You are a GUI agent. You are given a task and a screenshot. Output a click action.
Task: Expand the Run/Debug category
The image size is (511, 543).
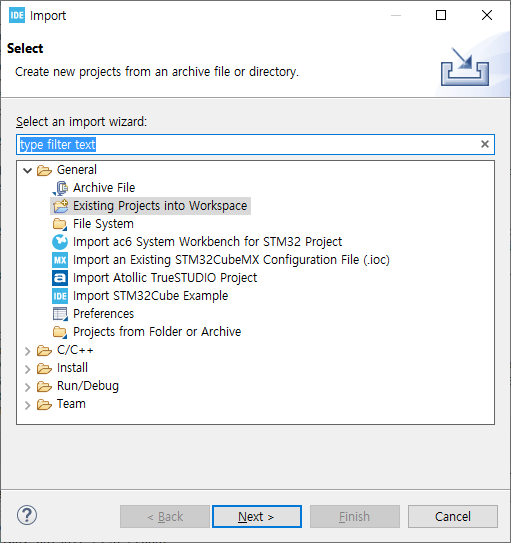click(27, 387)
